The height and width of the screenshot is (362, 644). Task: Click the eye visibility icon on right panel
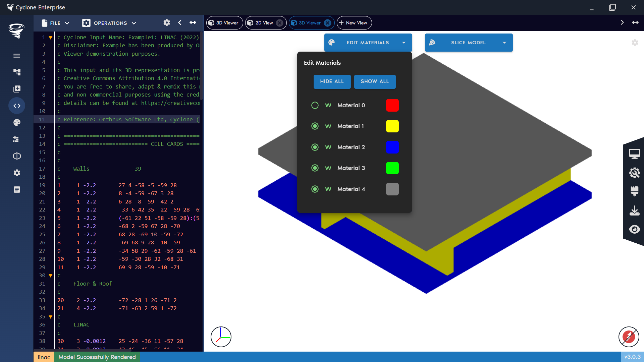[635, 229]
